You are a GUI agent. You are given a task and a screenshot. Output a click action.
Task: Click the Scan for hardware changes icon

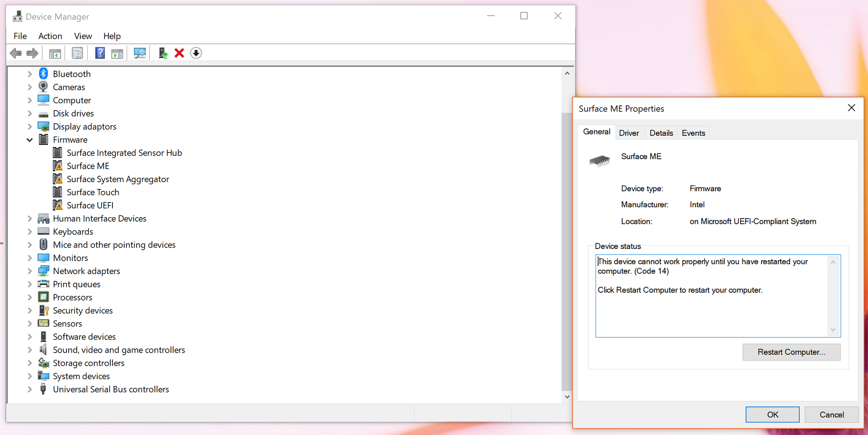(x=139, y=53)
